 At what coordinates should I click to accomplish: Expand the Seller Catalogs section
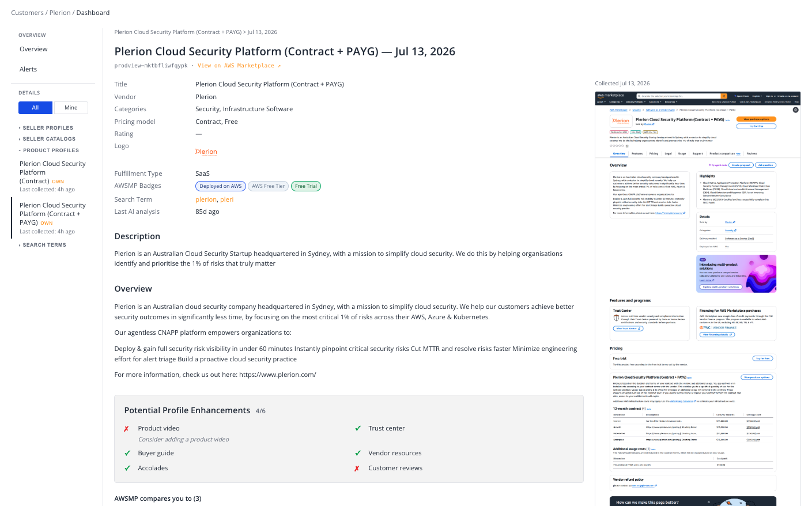click(47, 139)
